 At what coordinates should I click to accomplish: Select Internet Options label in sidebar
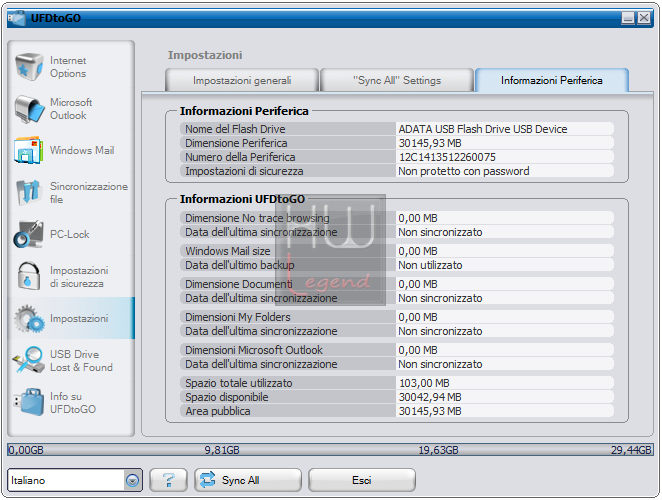tap(68, 67)
